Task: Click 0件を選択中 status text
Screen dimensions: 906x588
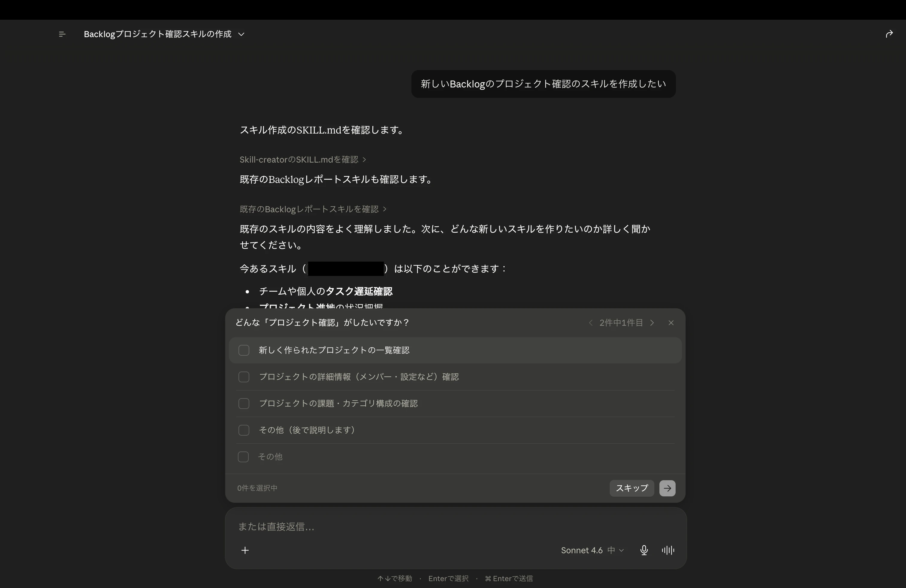Action: pos(257,488)
